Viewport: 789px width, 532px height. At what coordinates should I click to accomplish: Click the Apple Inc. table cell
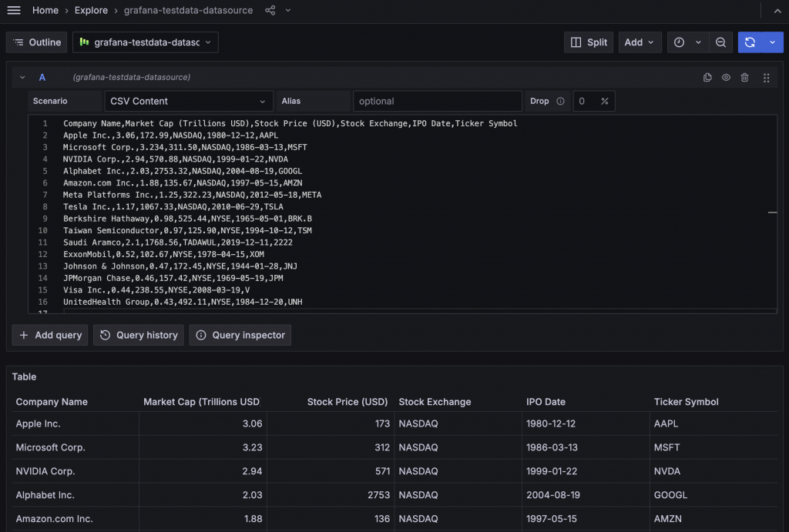click(x=76, y=423)
